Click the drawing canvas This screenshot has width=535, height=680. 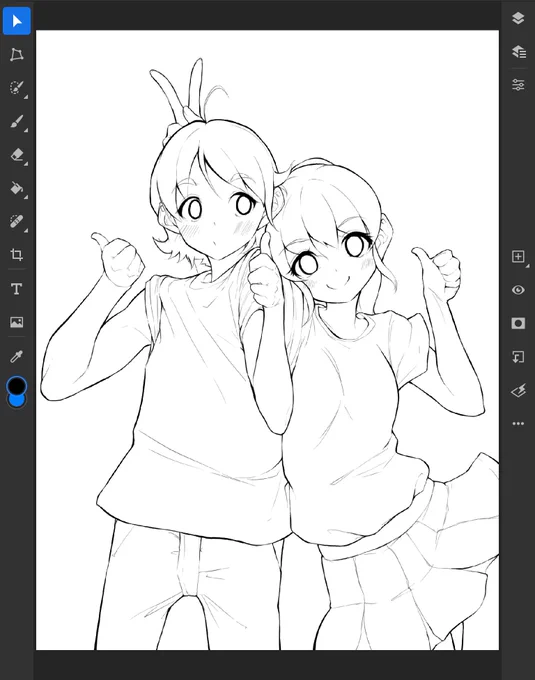267,340
